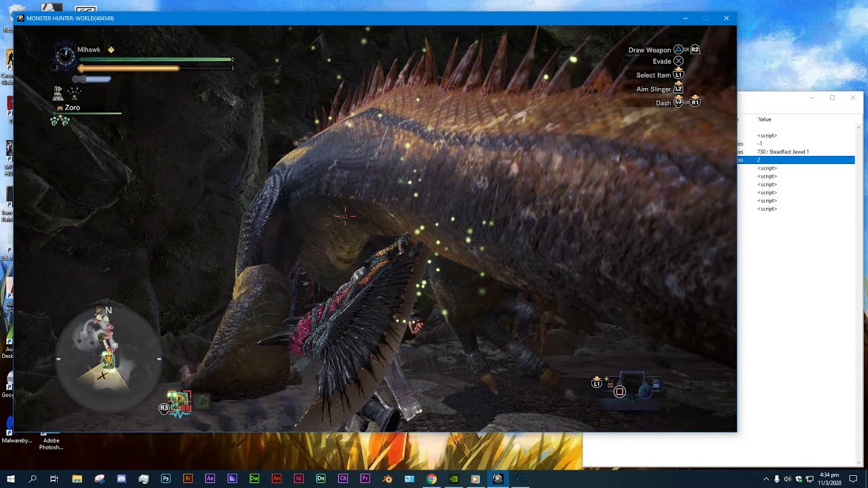The height and width of the screenshot is (488, 868).
Task: Switch to the Monster Hunter taskbar icon
Action: tap(498, 479)
